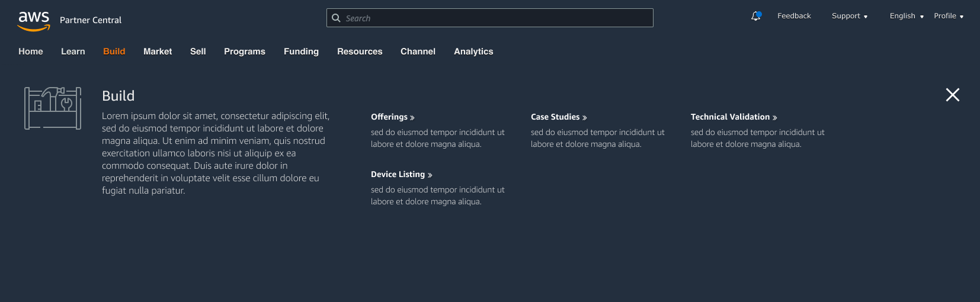Screen dimensions: 980x302
Task: Open the notifications bell
Action: coord(755,16)
